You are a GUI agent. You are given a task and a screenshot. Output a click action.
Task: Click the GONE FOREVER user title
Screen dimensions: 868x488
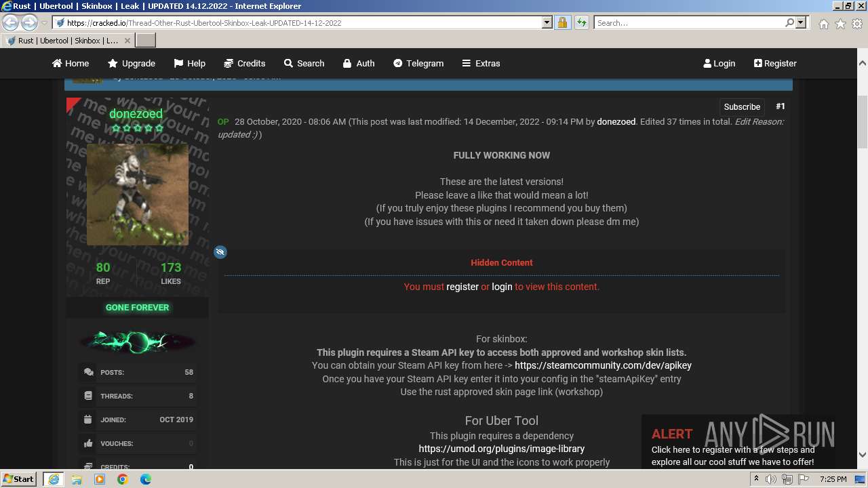click(138, 307)
